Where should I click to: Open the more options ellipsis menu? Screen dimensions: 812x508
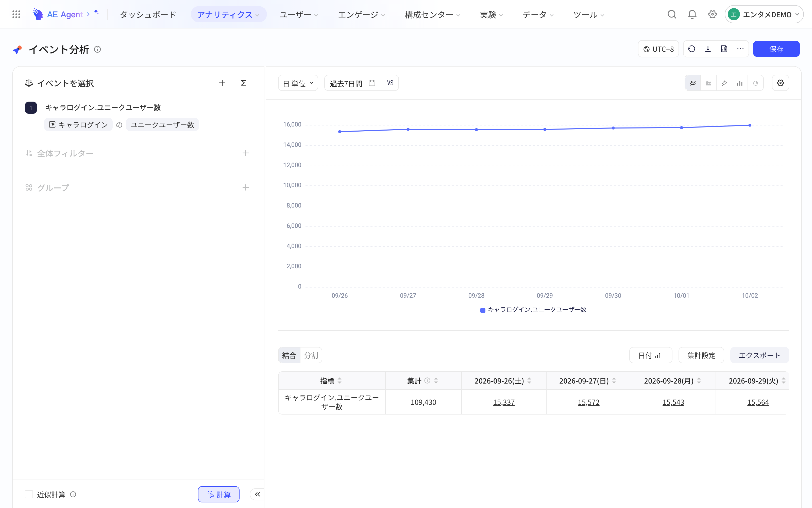click(740, 49)
